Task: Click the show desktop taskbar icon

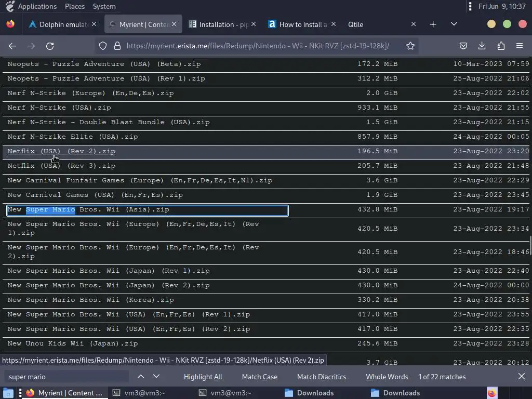Action: tap(8, 393)
